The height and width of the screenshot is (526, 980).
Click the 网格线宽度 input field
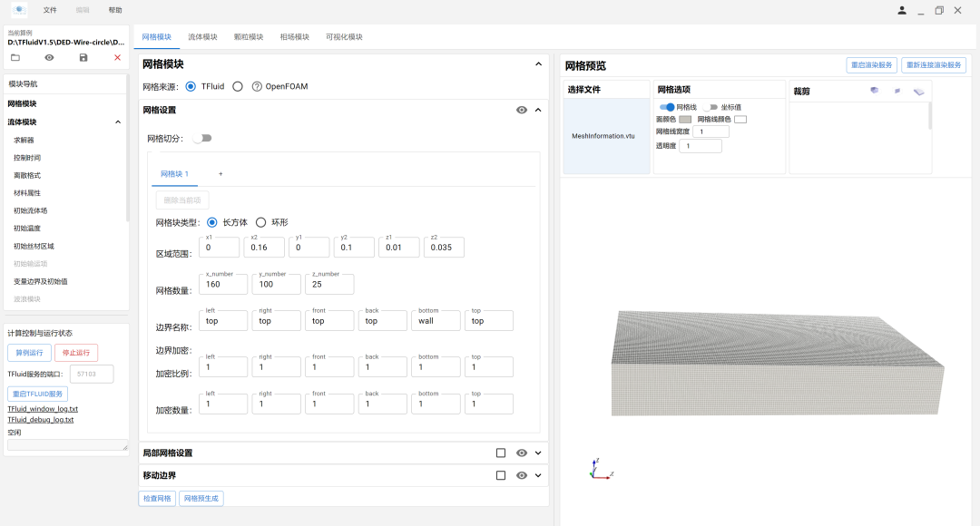710,131
